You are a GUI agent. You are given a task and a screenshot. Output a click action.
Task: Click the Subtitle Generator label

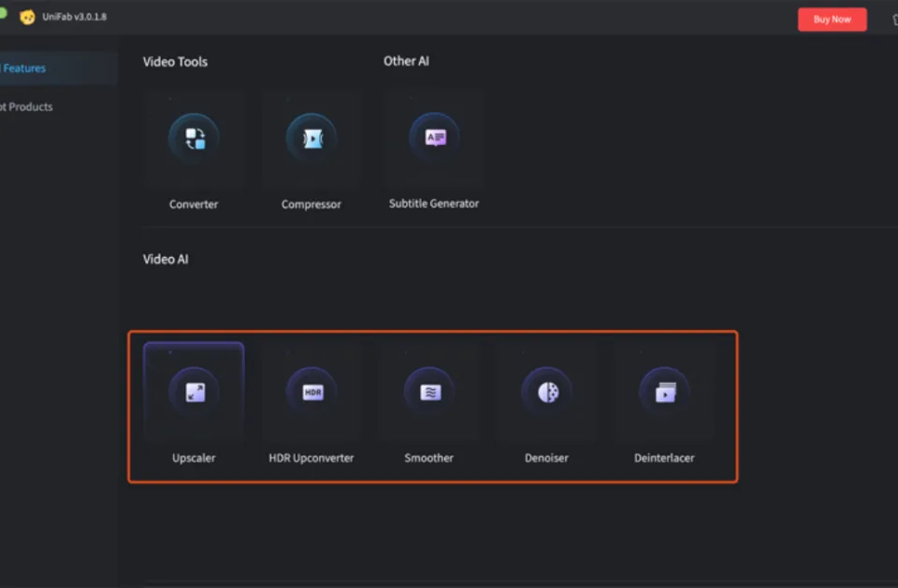click(x=434, y=203)
